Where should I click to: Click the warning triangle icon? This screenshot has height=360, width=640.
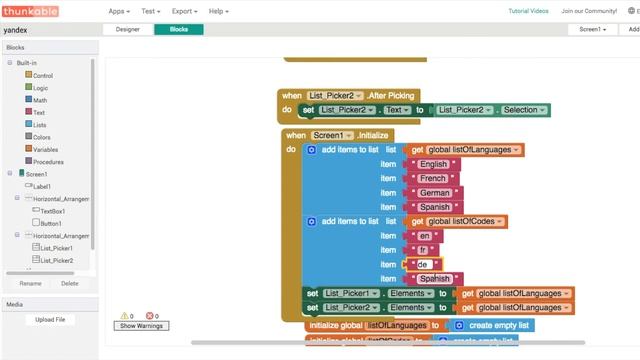click(x=124, y=316)
